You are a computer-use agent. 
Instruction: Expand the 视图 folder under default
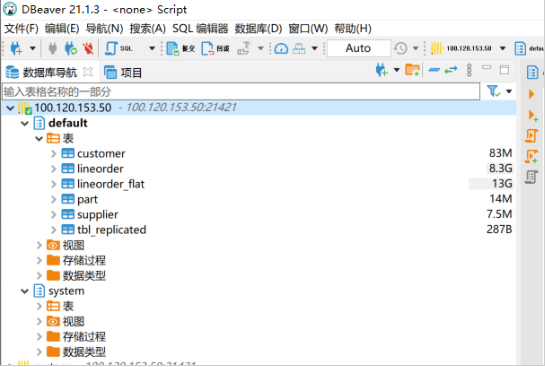39,245
